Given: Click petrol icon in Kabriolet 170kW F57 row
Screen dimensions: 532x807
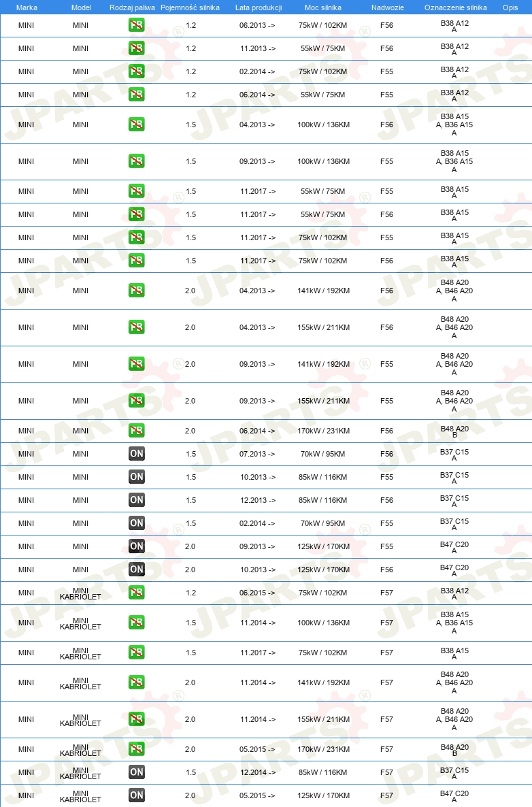Looking at the screenshot, I should [136, 749].
